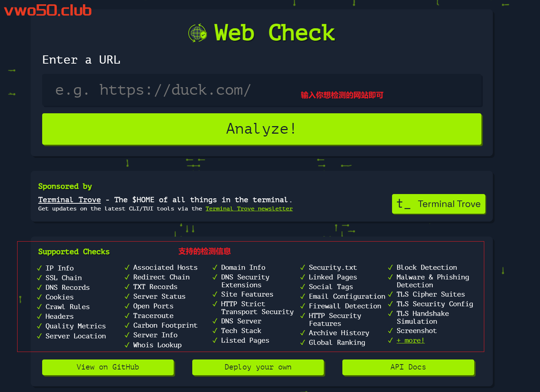Viewport: 540px width, 392px height.
Task: Click the checkmark next to Domain Info
Action: tap(215, 268)
